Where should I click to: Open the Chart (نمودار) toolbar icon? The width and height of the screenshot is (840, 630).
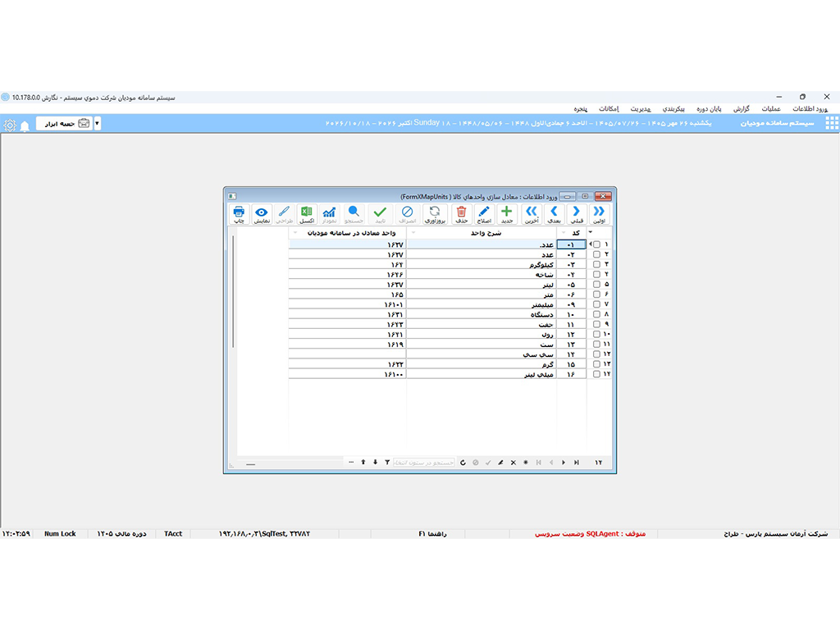click(329, 214)
